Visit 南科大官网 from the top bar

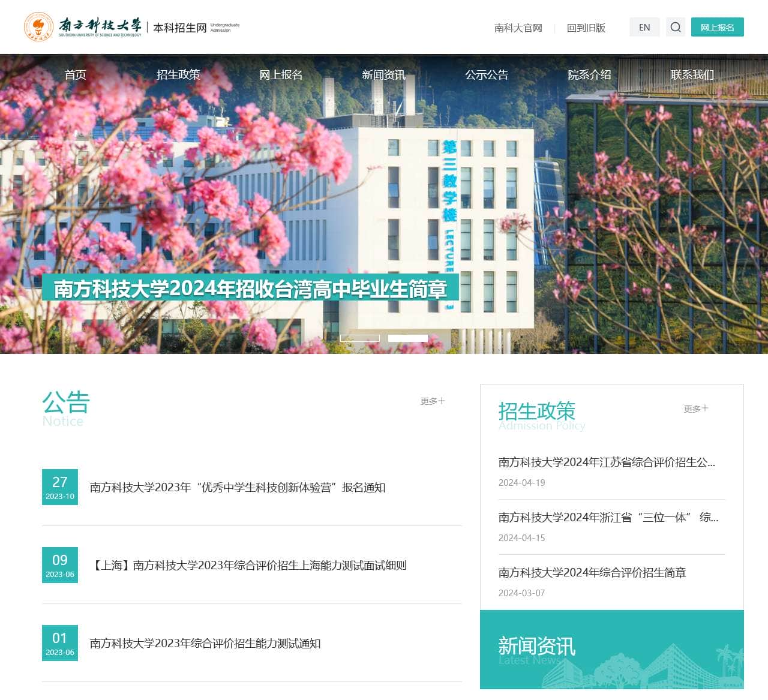click(517, 28)
